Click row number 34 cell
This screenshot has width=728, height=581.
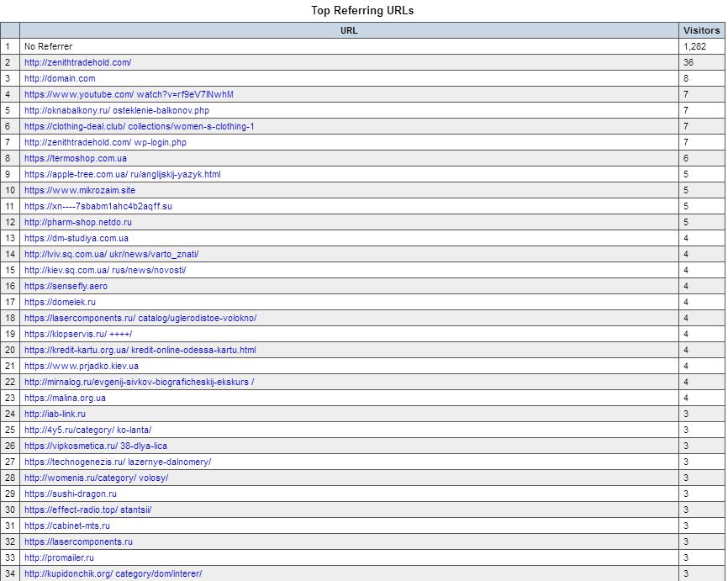[10, 573]
